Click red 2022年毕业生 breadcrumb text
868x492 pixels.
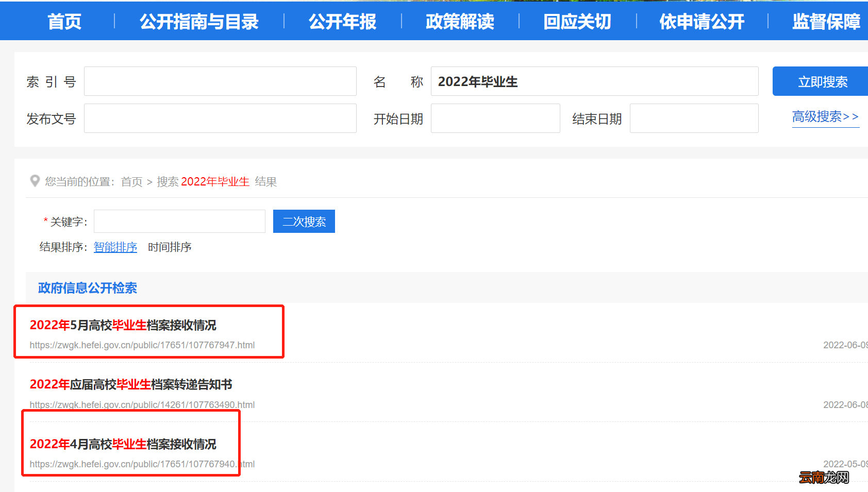click(215, 181)
